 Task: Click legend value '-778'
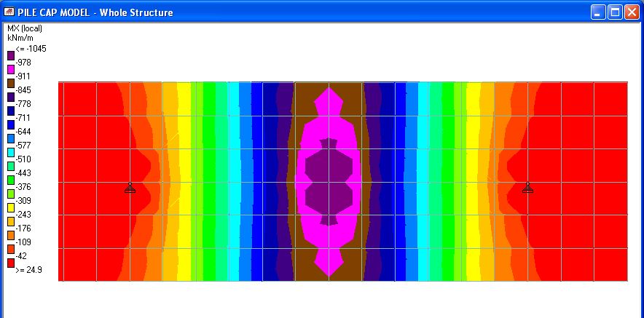tap(23, 104)
